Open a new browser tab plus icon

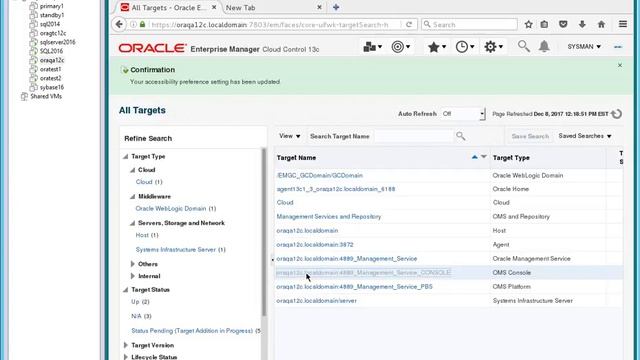[x=336, y=7]
